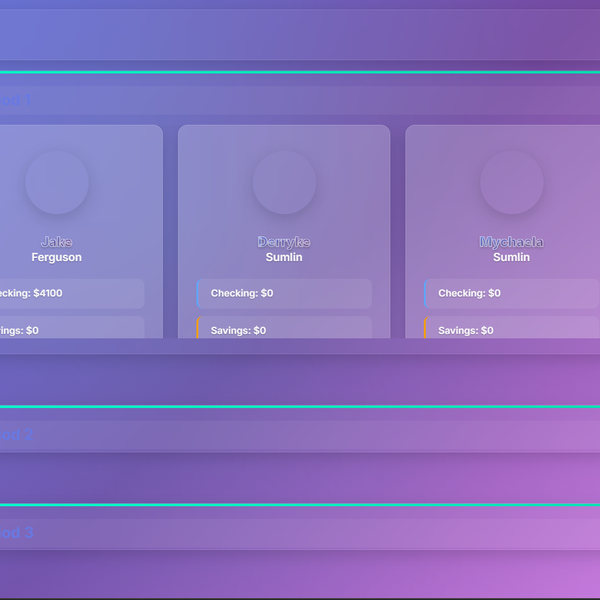Click Mychaela's Checking: $0 balance
The width and height of the screenshot is (600, 600).
pos(512,293)
